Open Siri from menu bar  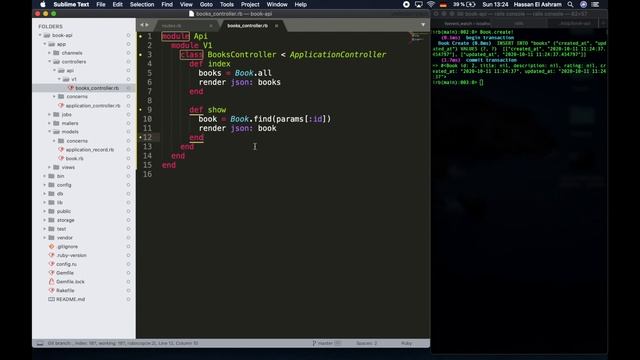583,4
